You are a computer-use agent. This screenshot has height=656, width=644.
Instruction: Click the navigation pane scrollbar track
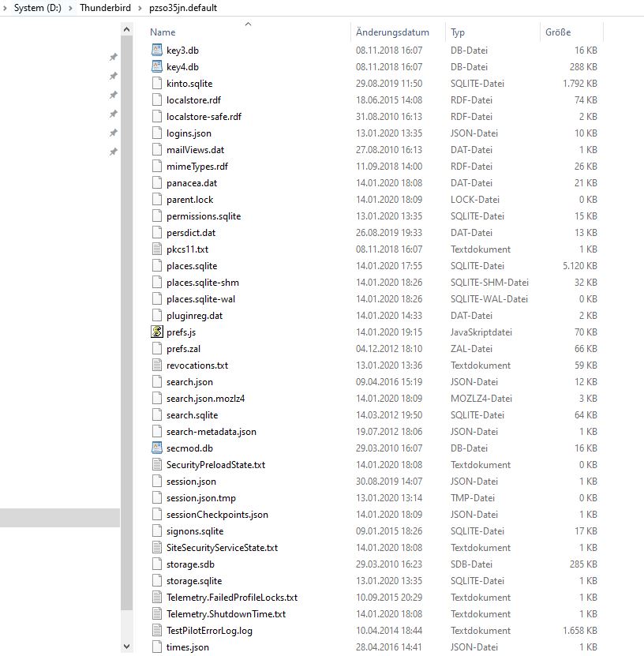coord(127,625)
